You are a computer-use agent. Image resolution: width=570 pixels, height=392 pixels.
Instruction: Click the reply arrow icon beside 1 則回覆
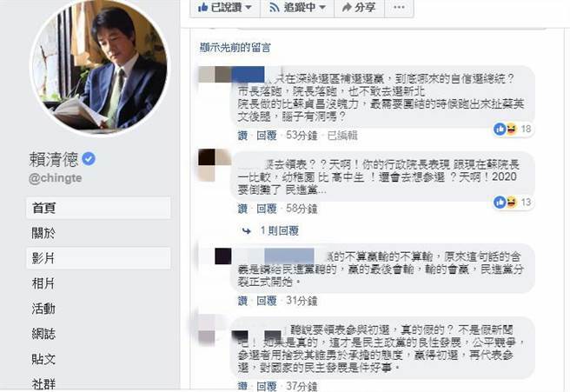click(x=247, y=230)
